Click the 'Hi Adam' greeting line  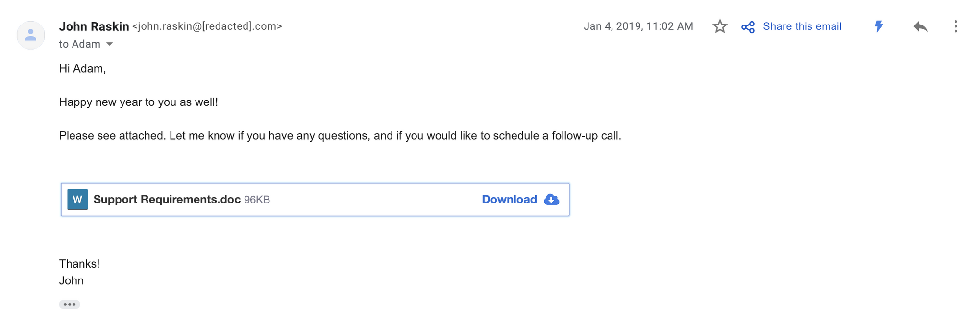[x=82, y=69]
